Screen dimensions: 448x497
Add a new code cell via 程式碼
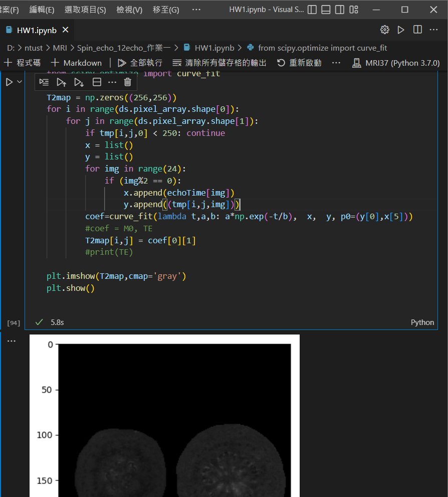pyautogui.click(x=22, y=62)
